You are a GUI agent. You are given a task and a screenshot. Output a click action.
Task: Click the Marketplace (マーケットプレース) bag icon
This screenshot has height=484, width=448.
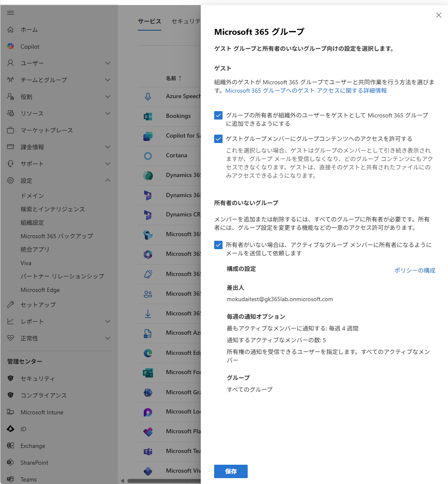(10, 130)
